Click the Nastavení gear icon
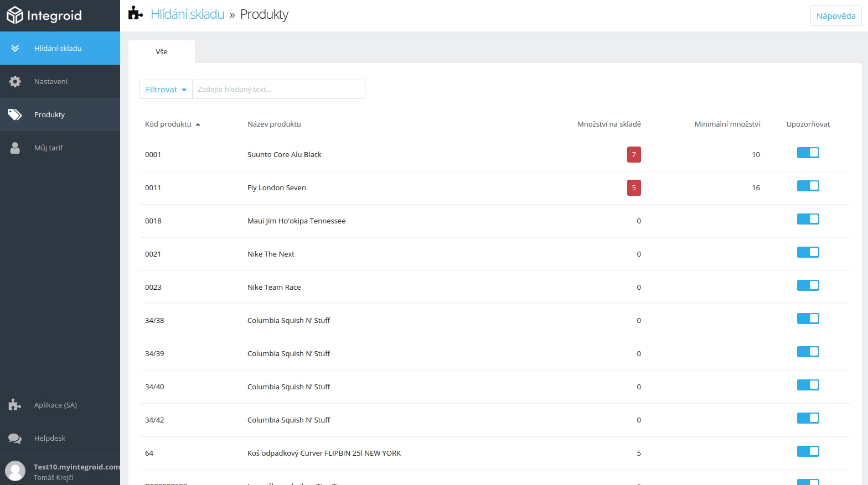 (x=15, y=81)
